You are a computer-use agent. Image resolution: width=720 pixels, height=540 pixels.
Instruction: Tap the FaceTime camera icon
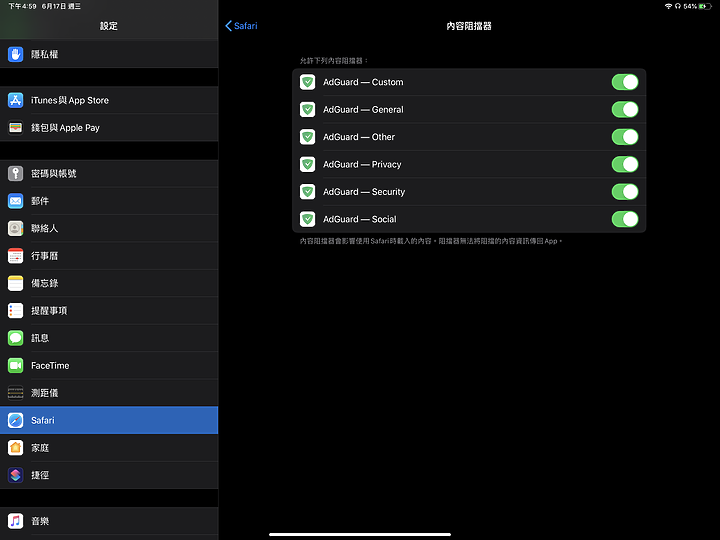[x=16, y=366]
